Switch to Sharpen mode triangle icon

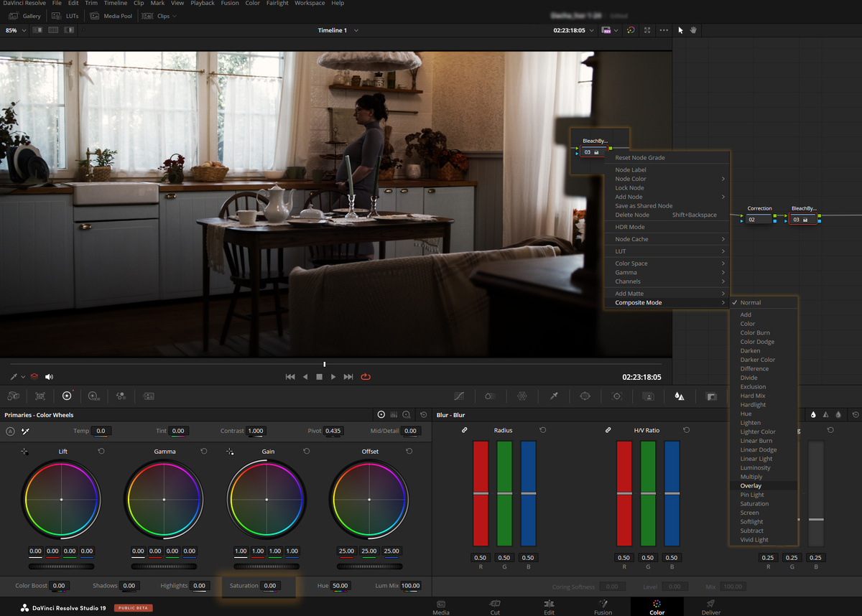coord(825,415)
